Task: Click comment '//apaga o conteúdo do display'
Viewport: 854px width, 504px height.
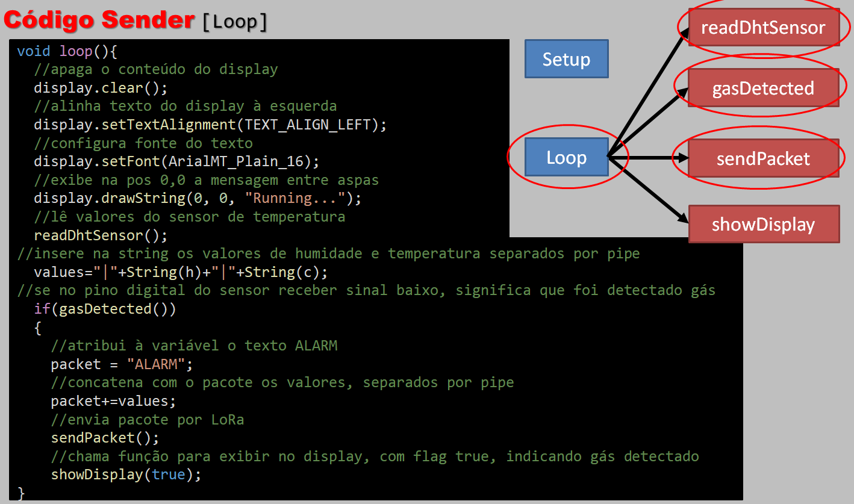Action: click(x=155, y=69)
